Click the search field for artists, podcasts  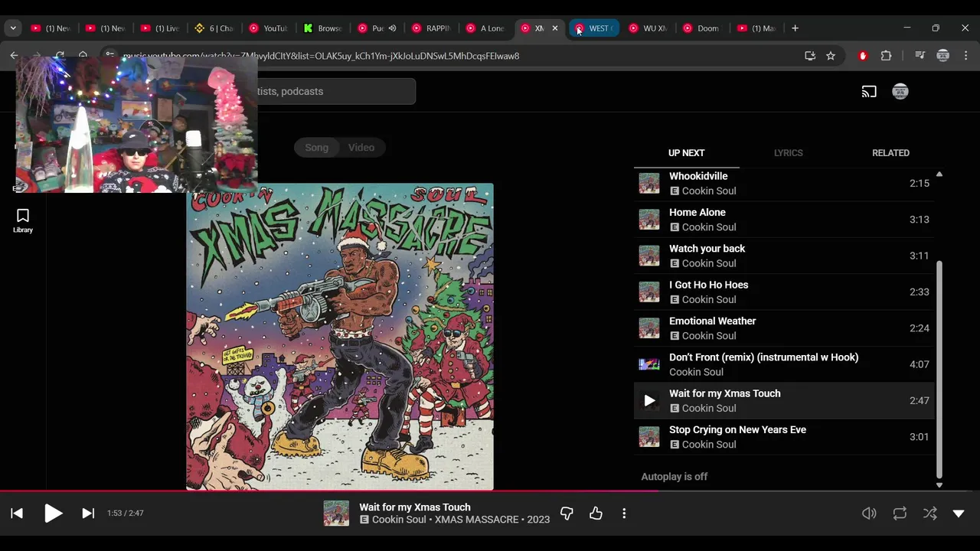pos(335,92)
